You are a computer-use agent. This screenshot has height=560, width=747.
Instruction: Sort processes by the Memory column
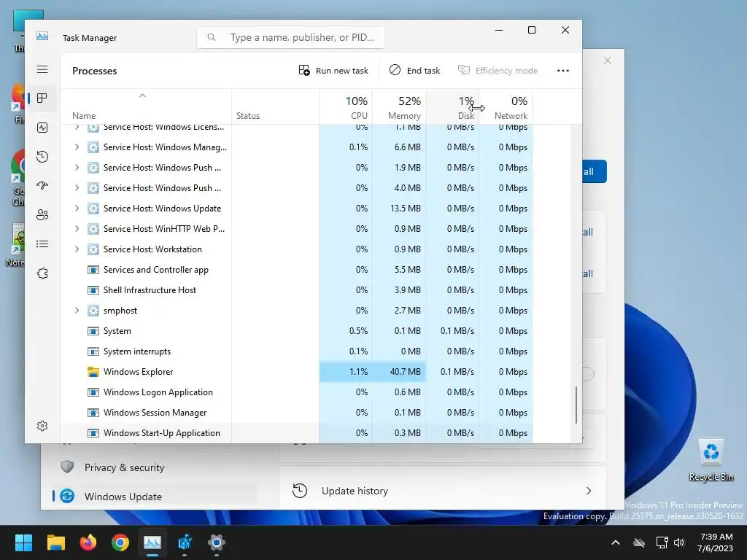click(399, 108)
